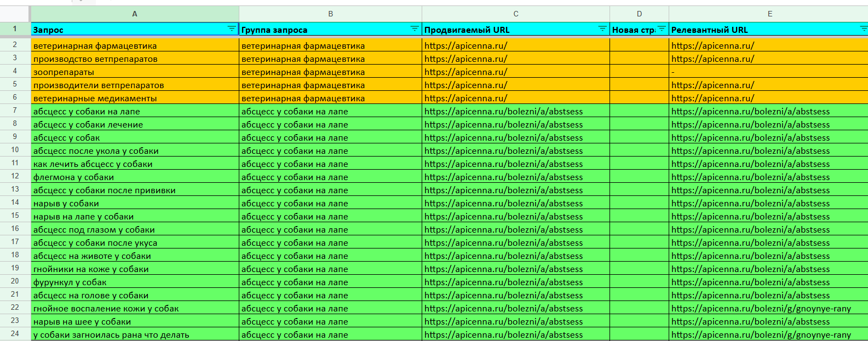The image size is (868, 341).
Task: Select column B header
Action: (x=331, y=14)
